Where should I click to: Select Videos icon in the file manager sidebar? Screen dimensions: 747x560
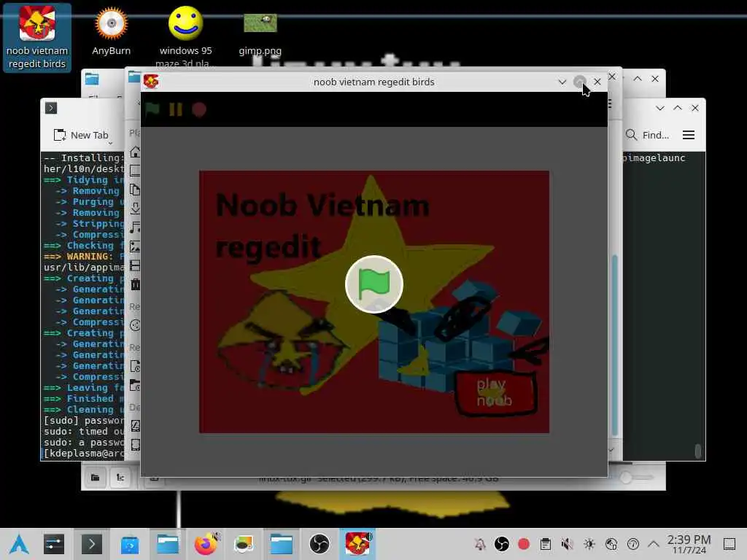tap(135, 265)
